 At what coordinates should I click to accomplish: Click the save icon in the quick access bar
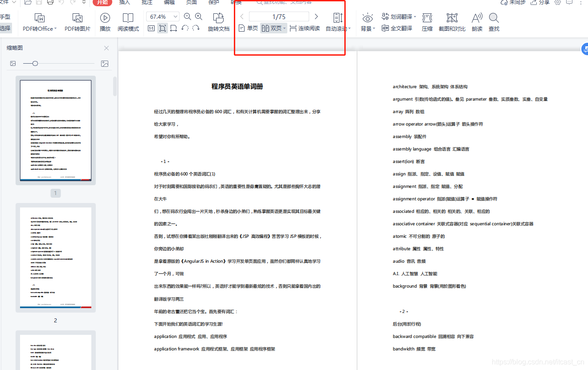(40, 2)
